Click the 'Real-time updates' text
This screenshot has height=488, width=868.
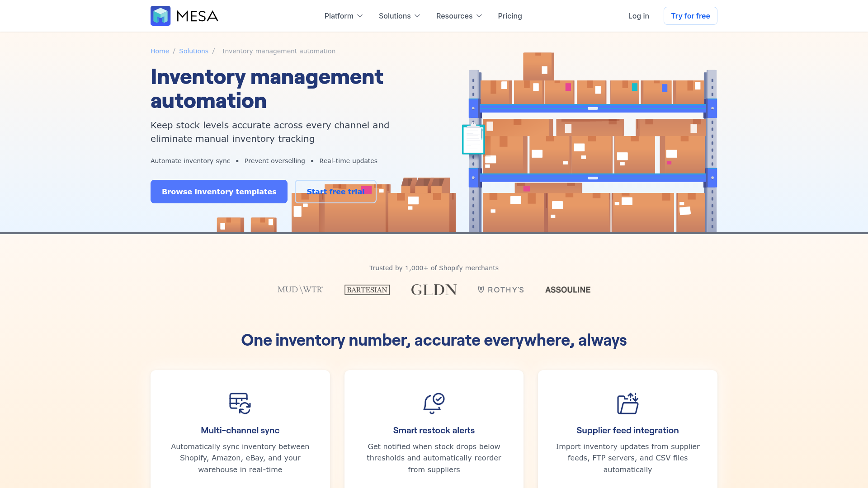[349, 161]
